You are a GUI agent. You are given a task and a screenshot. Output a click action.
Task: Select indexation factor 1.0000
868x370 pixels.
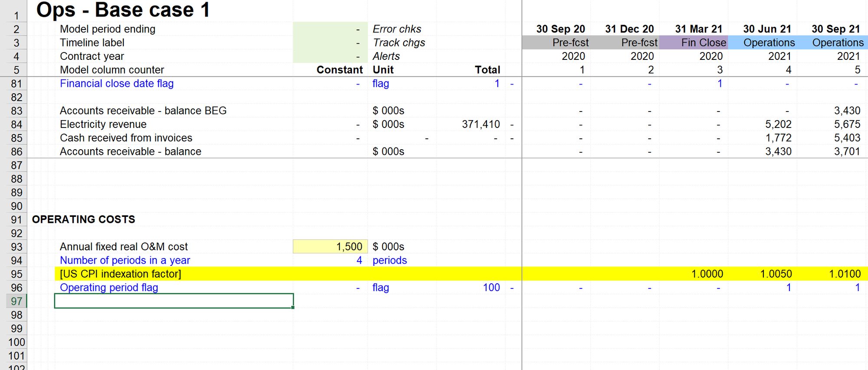pos(707,274)
